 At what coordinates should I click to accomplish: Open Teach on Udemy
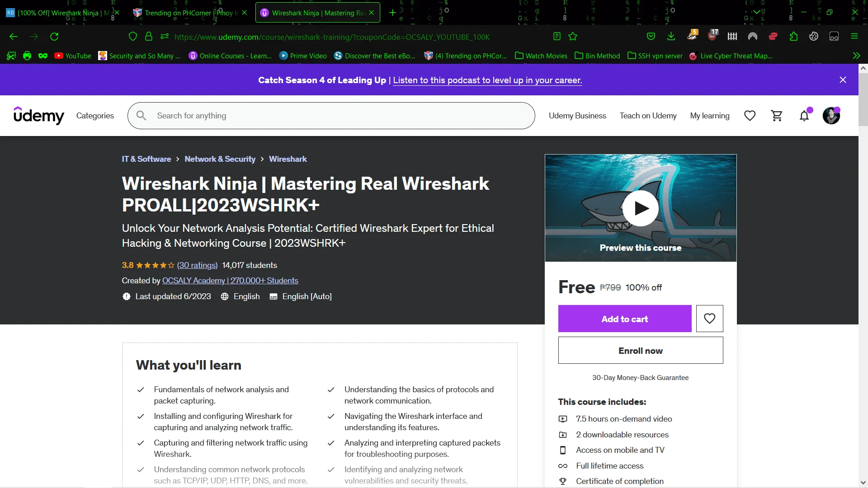[648, 116]
